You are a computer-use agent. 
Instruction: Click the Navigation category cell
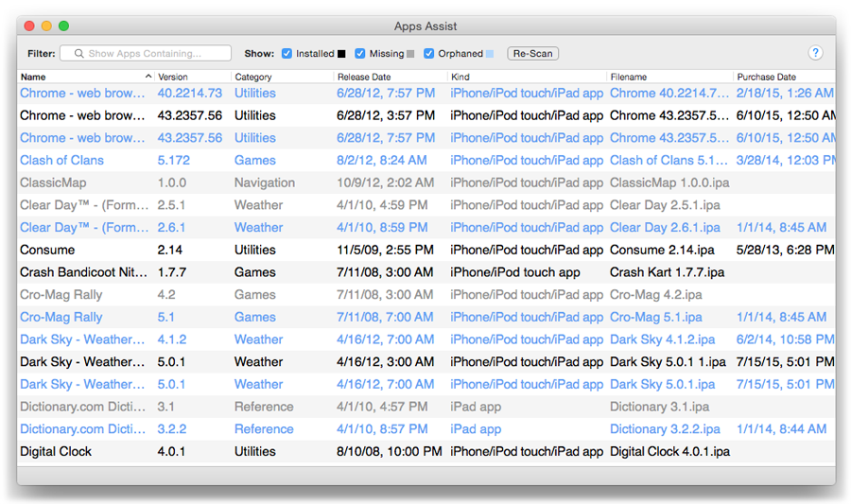(x=265, y=182)
